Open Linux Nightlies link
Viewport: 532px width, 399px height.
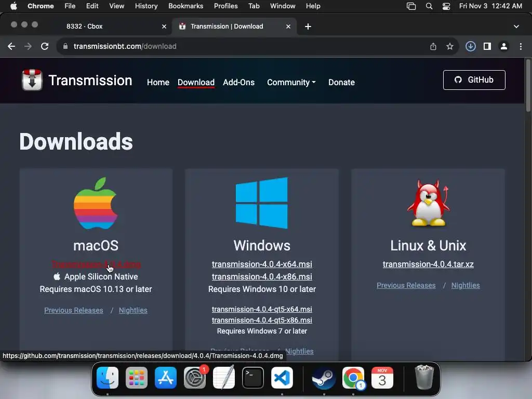(465, 286)
